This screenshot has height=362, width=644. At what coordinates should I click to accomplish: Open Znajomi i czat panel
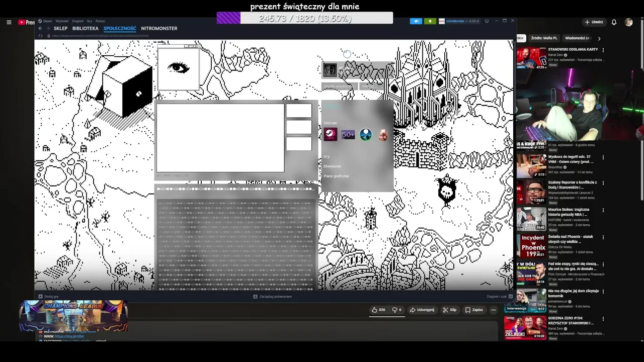[500, 297]
